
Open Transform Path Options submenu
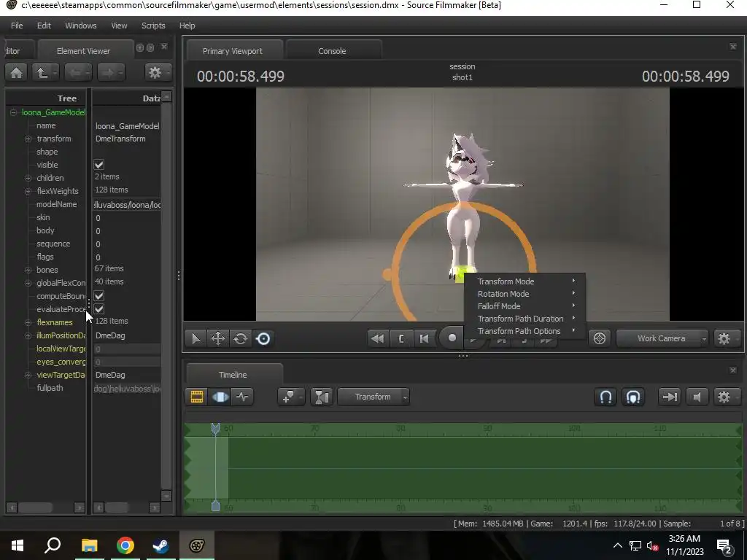525,331
